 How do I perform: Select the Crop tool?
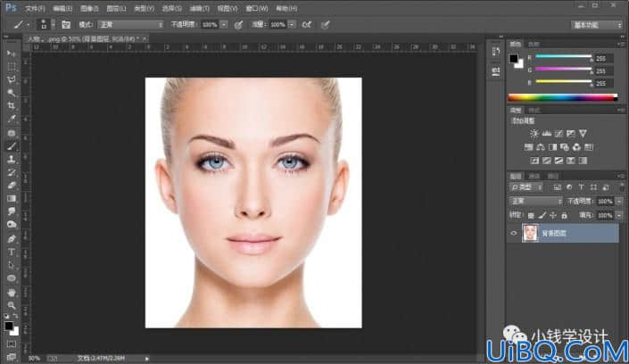pyautogui.click(x=12, y=106)
